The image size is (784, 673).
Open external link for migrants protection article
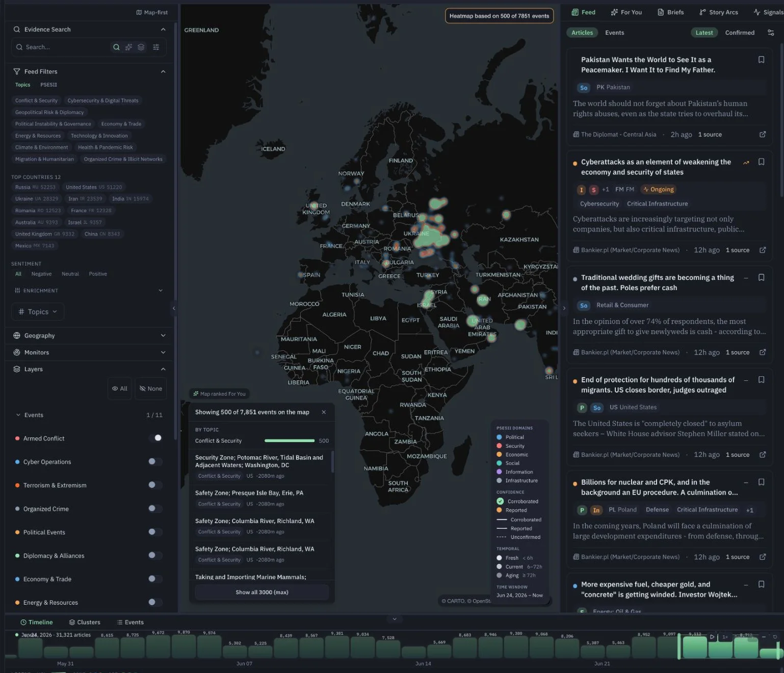[x=763, y=455]
